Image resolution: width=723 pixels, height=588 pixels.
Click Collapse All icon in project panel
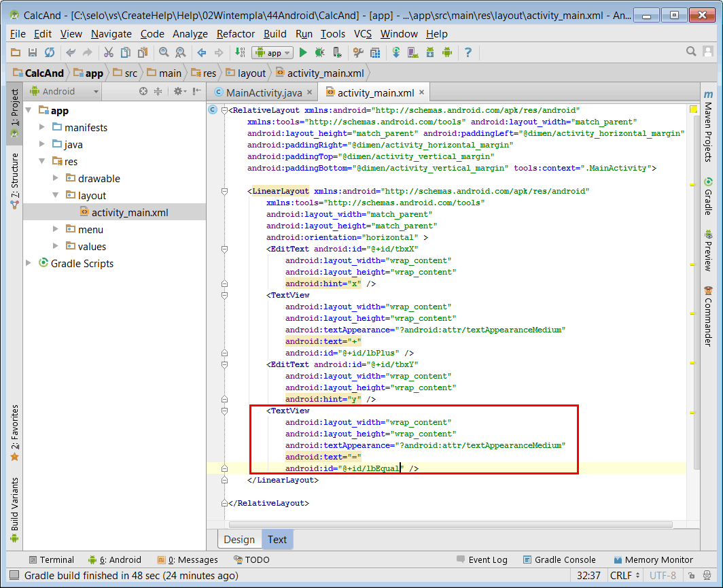pos(158,91)
